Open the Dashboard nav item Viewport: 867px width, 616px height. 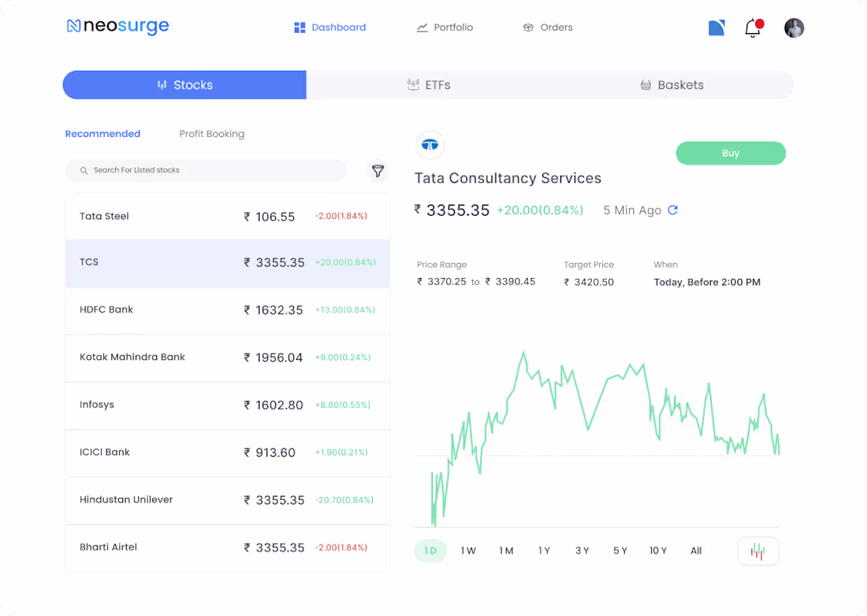click(330, 27)
